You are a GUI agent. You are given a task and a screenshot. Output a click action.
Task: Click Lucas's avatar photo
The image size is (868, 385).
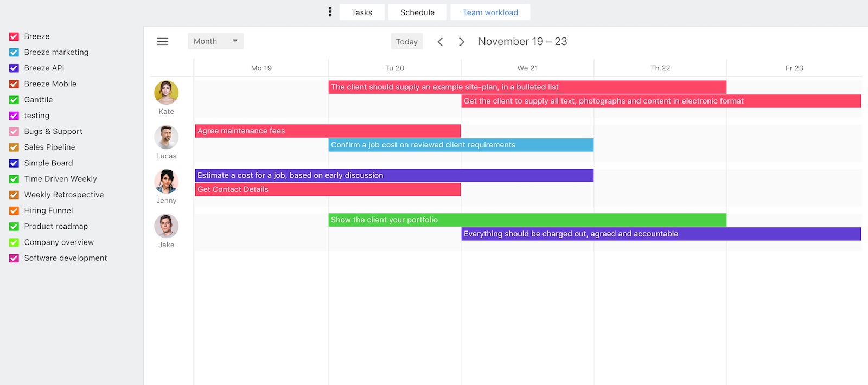166,137
